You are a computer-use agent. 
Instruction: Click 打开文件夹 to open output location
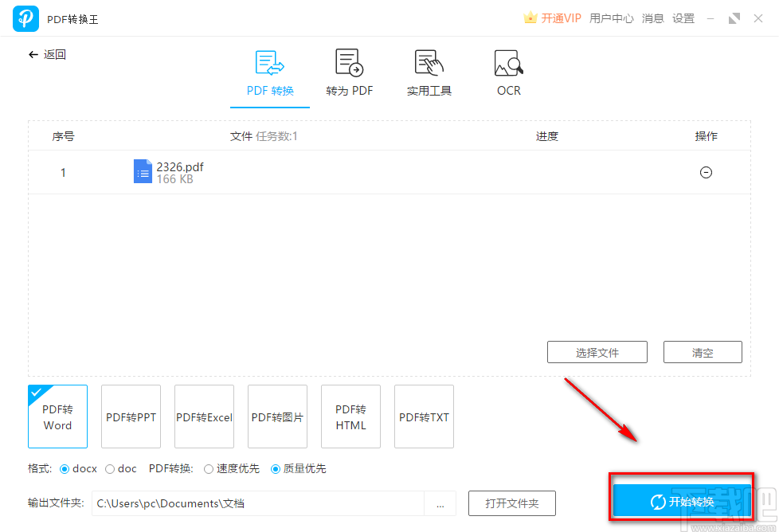click(x=511, y=503)
